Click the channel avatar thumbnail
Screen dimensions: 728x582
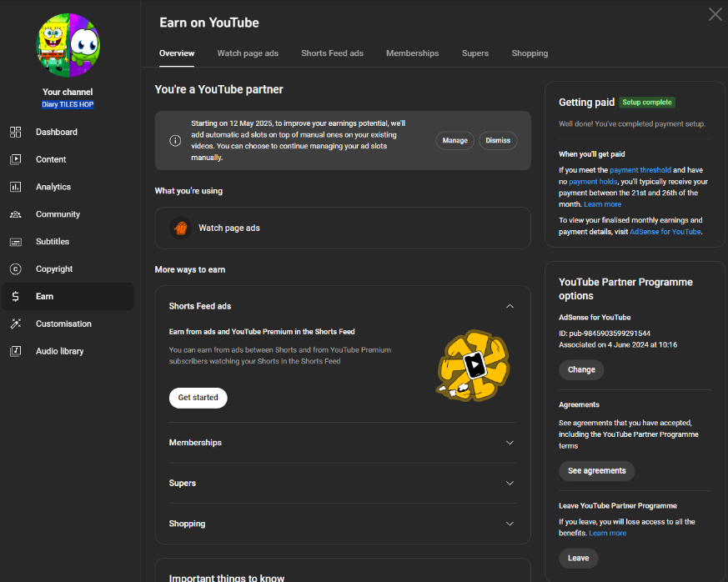[68, 45]
